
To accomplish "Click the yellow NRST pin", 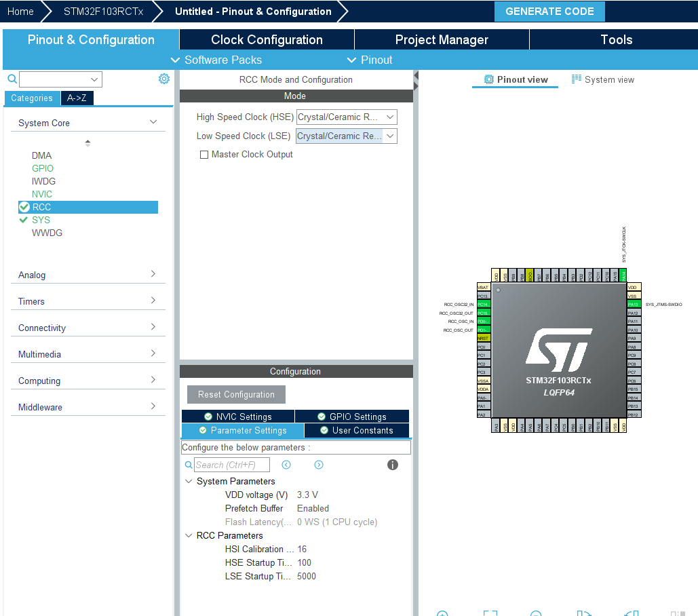I will click(484, 339).
